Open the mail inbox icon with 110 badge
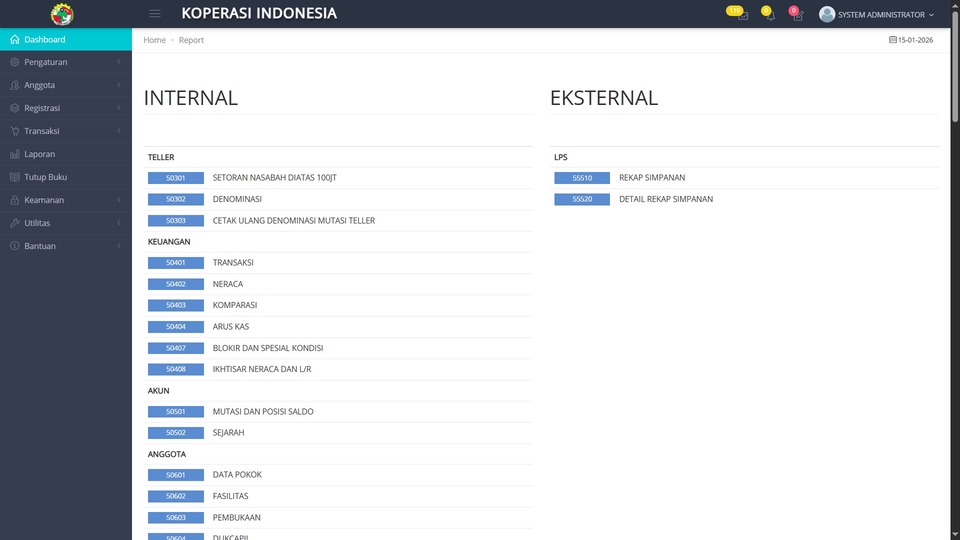960x540 pixels. [x=740, y=15]
